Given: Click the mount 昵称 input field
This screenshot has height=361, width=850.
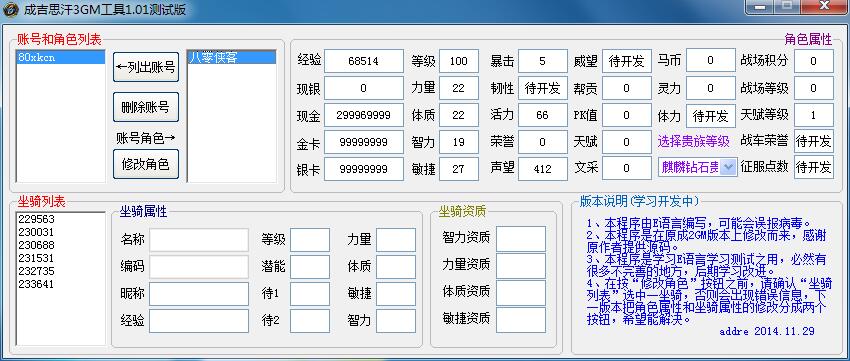Looking at the screenshot, I should coord(199,294).
